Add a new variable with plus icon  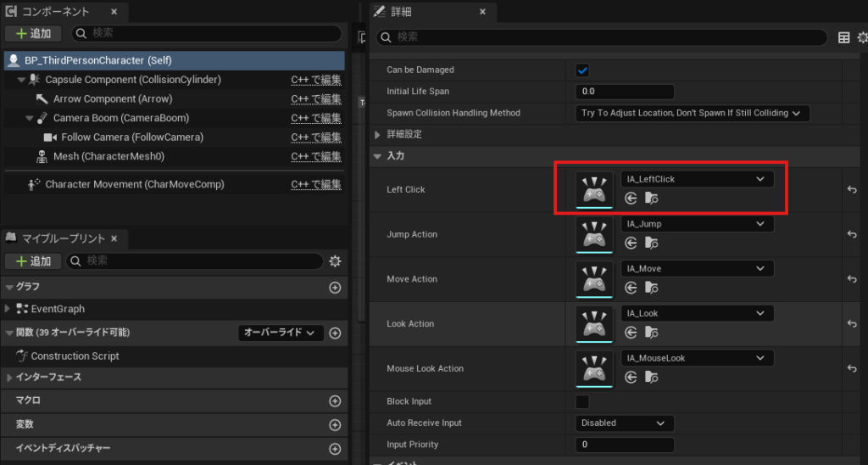pyautogui.click(x=335, y=424)
